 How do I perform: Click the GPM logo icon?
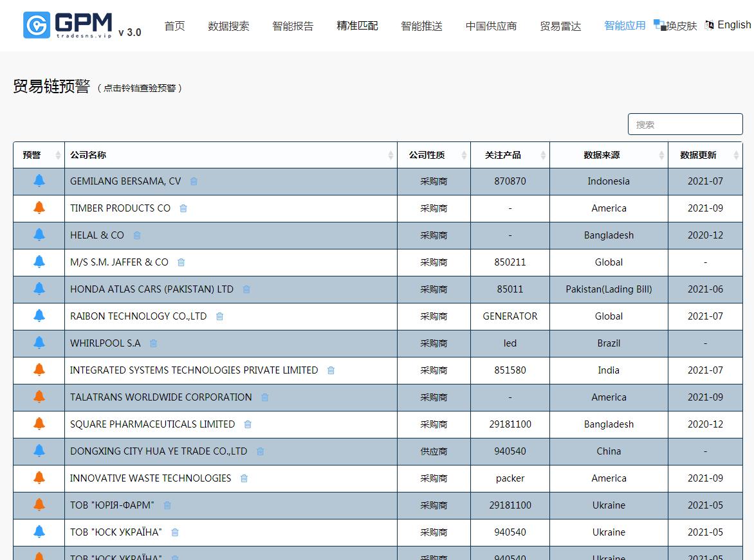(37, 25)
